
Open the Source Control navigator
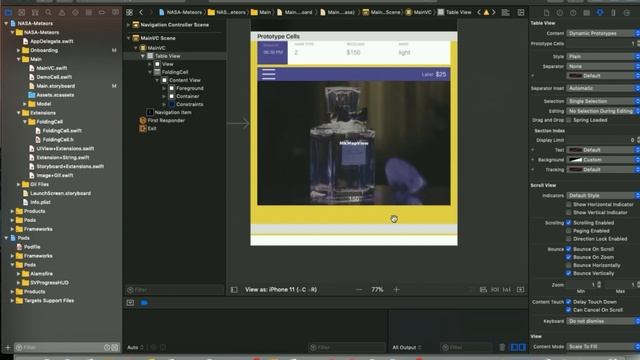[x=22, y=13]
